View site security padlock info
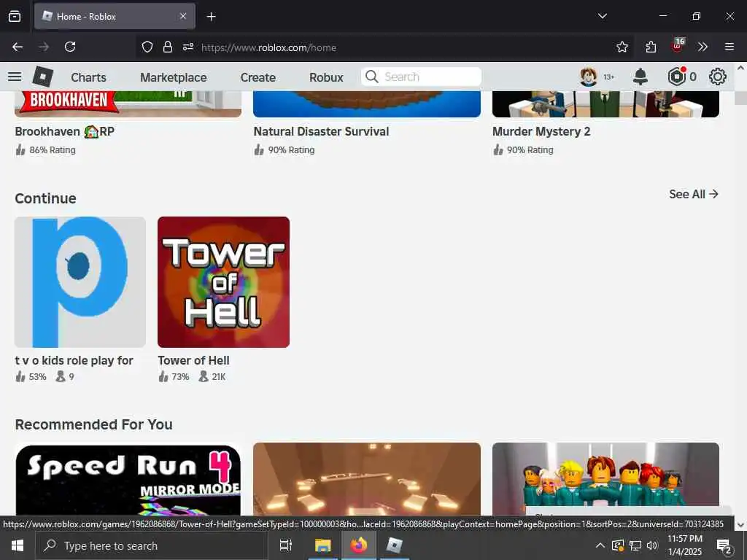Image resolution: width=747 pixels, height=560 pixels. click(168, 47)
